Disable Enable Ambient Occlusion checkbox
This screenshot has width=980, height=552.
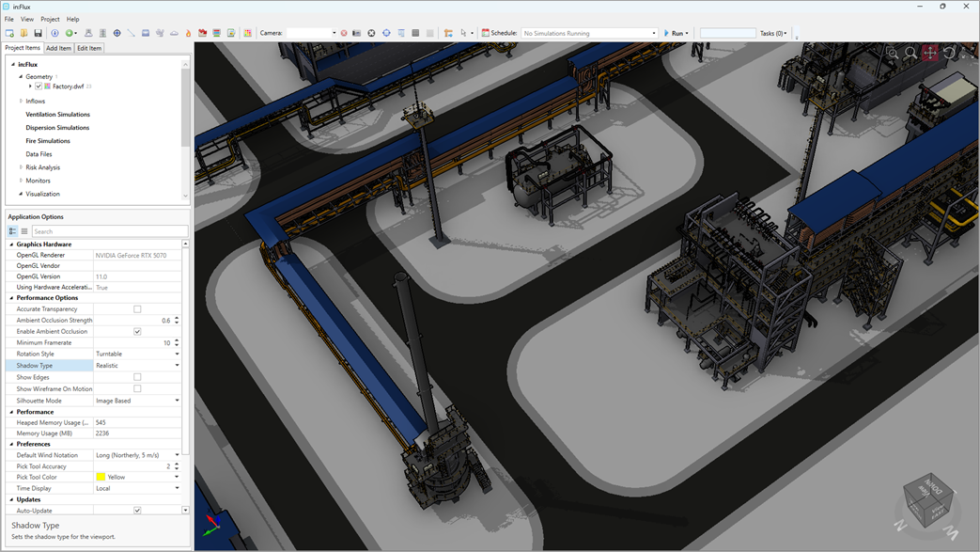[137, 332]
